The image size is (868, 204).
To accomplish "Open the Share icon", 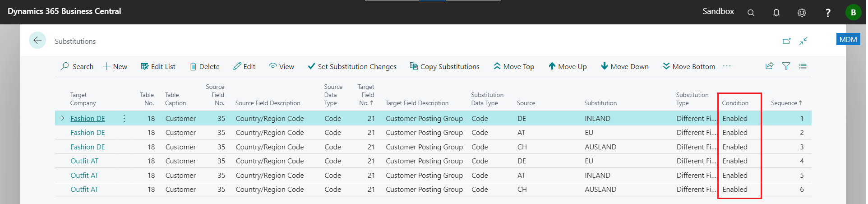I will tap(770, 66).
